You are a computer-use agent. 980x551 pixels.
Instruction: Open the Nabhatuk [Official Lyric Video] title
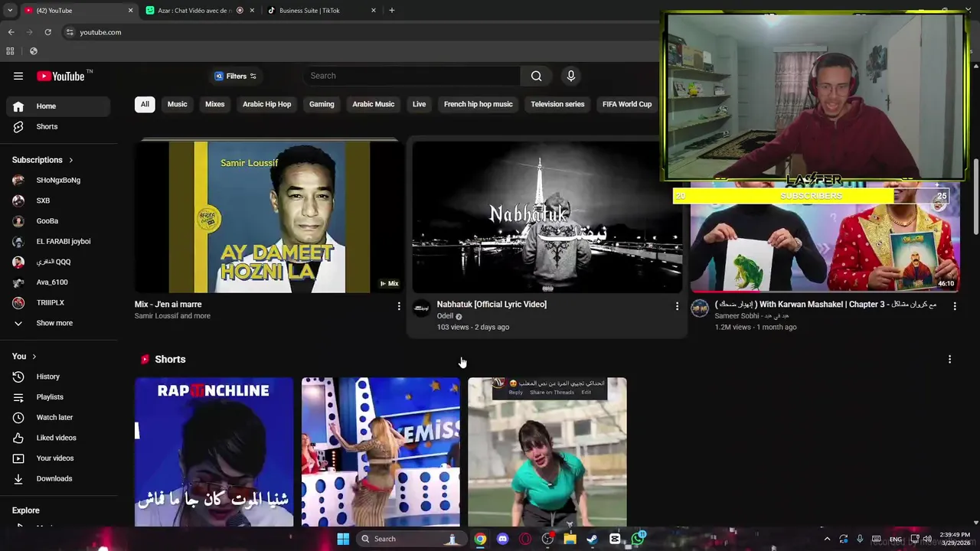pos(492,305)
